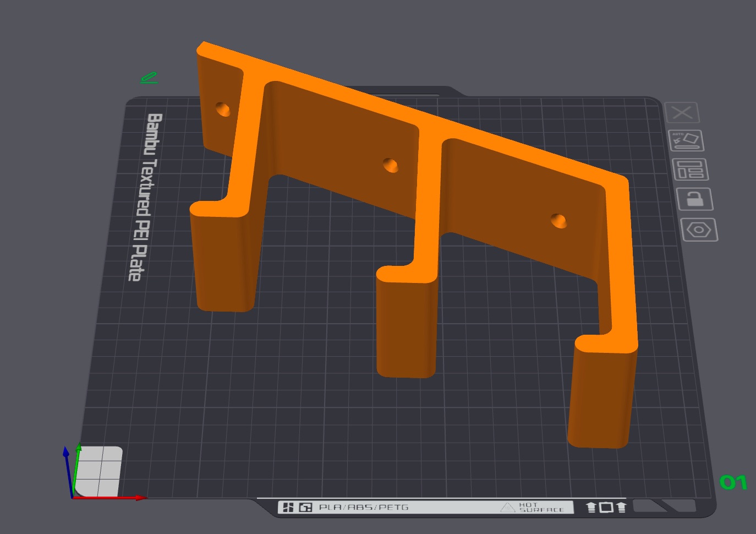
Task: Open plate settings hexagon icon
Action: click(699, 230)
